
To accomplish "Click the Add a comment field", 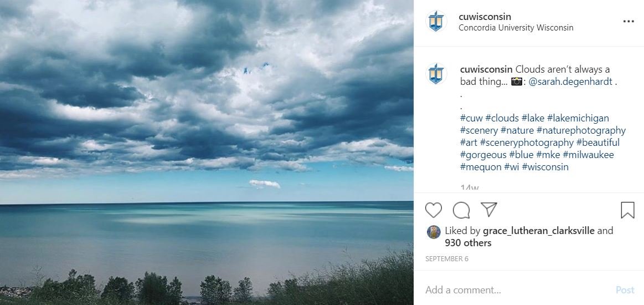I will [x=518, y=290].
